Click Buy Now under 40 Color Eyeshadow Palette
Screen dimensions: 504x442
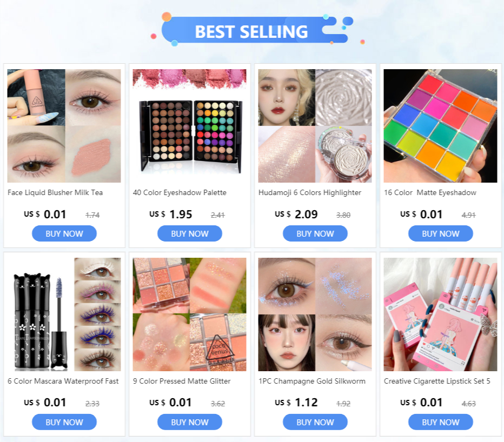click(x=190, y=233)
